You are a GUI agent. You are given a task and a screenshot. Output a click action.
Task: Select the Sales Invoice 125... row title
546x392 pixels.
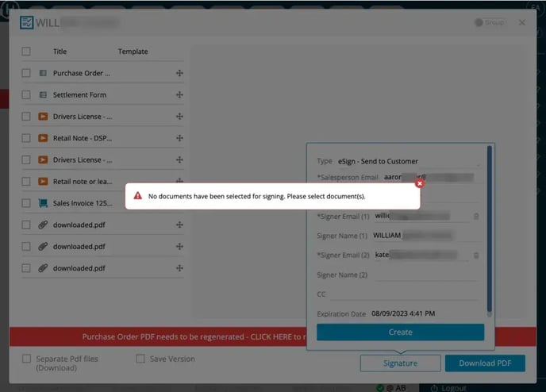coord(83,203)
